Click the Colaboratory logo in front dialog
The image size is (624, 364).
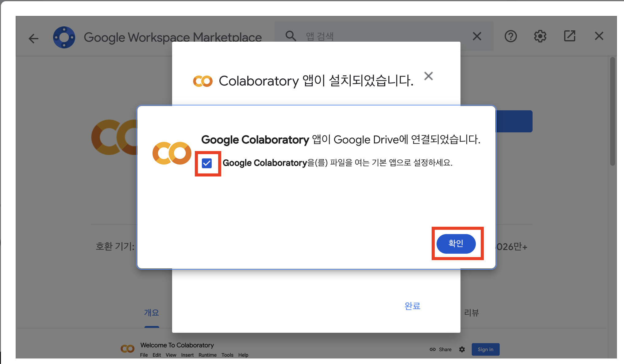coord(172,153)
